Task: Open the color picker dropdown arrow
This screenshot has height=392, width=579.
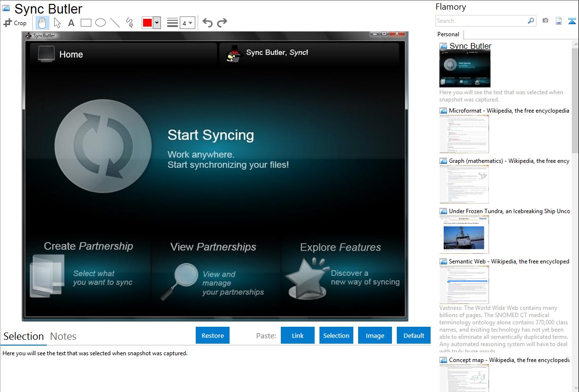Action: (x=157, y=23)
